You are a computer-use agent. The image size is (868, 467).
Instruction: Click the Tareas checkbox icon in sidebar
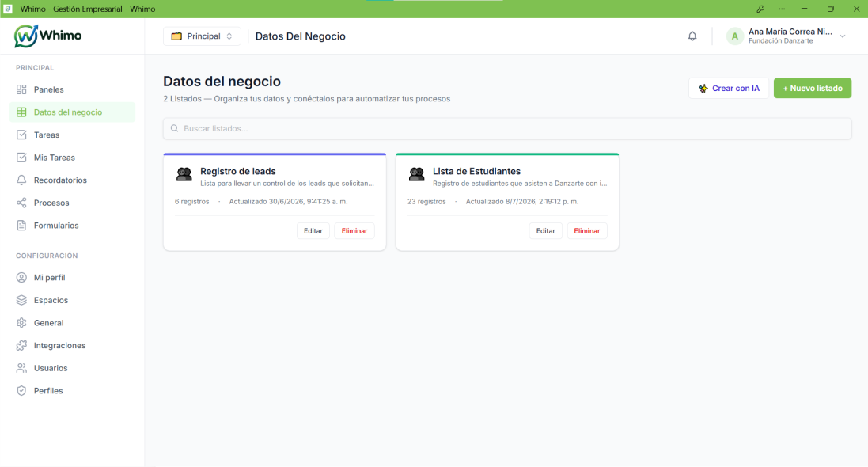(x=21, y=135)
